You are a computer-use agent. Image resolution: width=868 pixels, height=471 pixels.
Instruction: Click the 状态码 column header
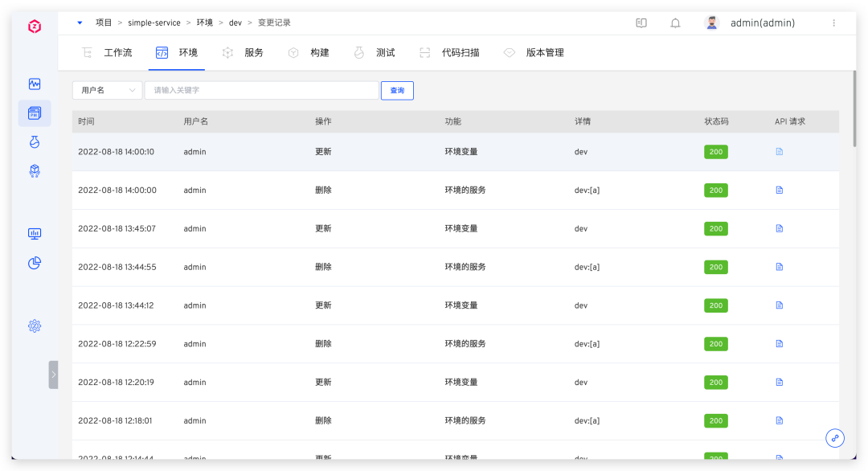(x=716, y=121)
